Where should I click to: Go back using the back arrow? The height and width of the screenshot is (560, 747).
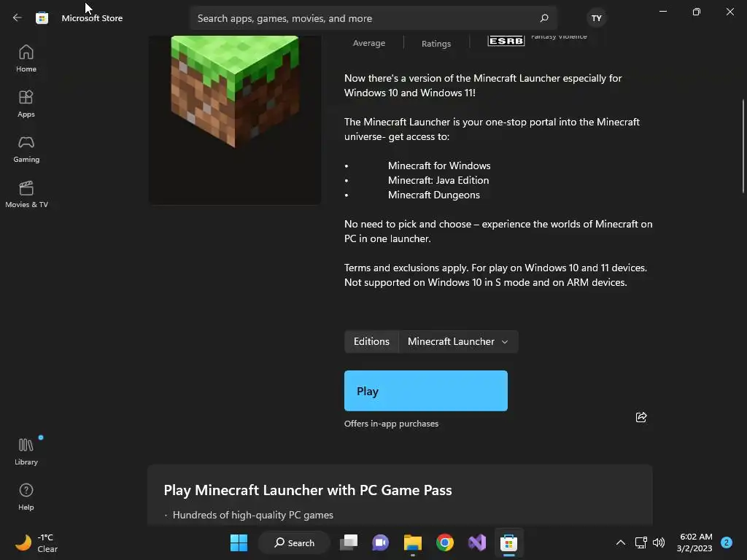point(18,18)
